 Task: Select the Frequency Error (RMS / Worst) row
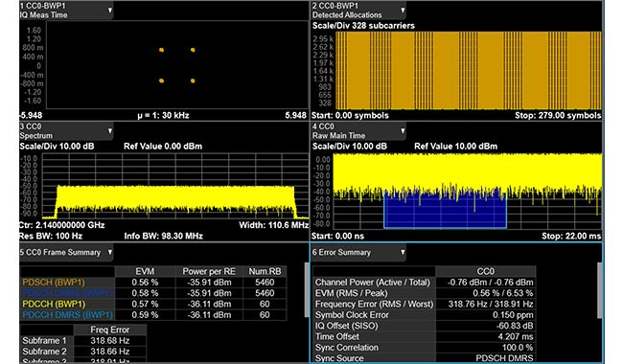click(424, 304)
